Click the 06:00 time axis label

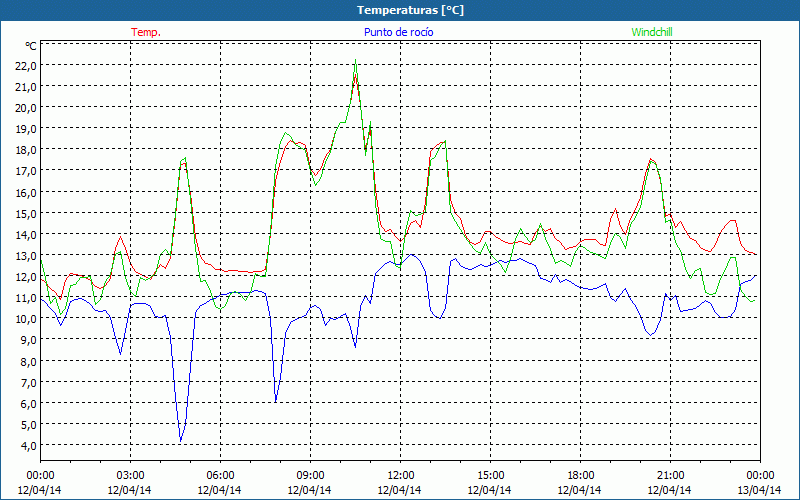click(x=220, y=476)
